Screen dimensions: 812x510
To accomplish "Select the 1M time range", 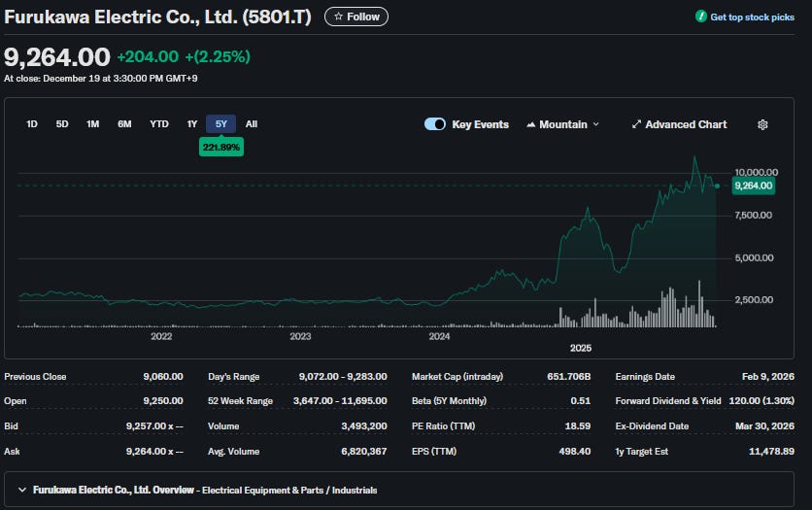I will pos(92,124).
